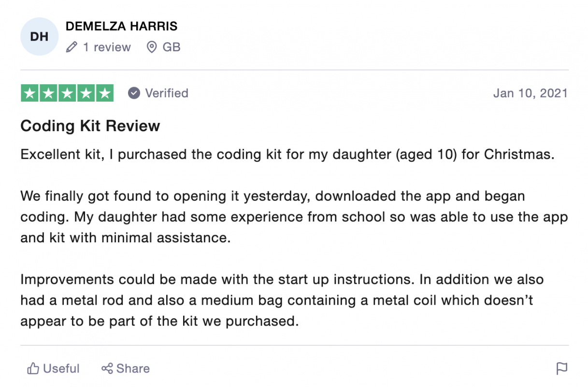
Task: Select the "1 review" count text
Action: (107, 47)
